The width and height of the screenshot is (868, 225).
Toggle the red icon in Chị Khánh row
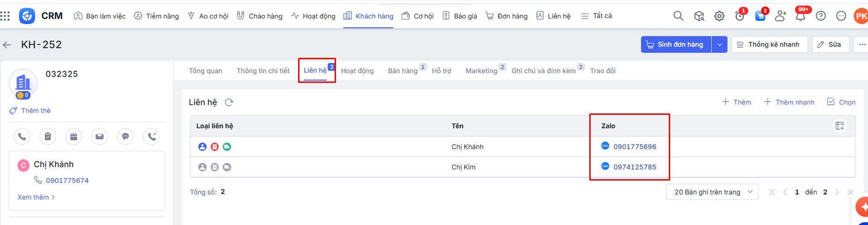[x=214, y=147]
